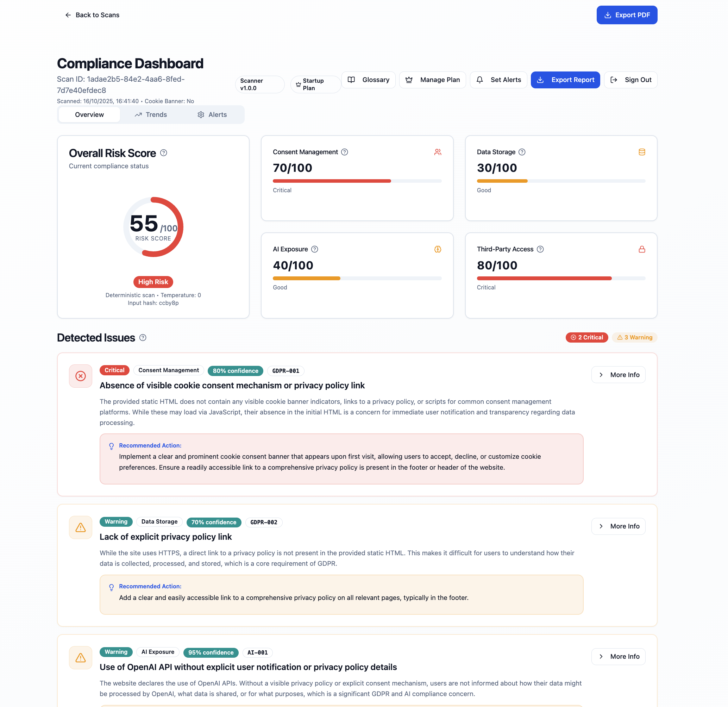
Task: Click critical X icon on GDPR-001 issue
Action: pos(81,376)
